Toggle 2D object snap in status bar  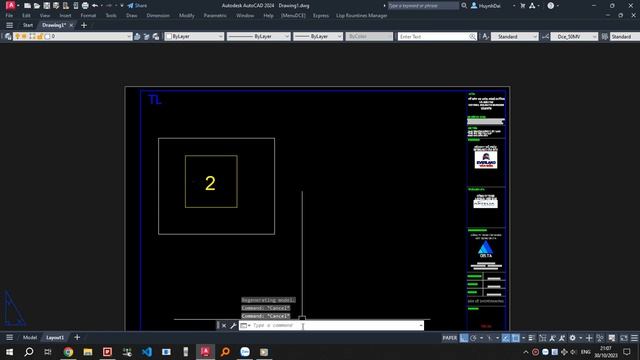click(516, 338)
